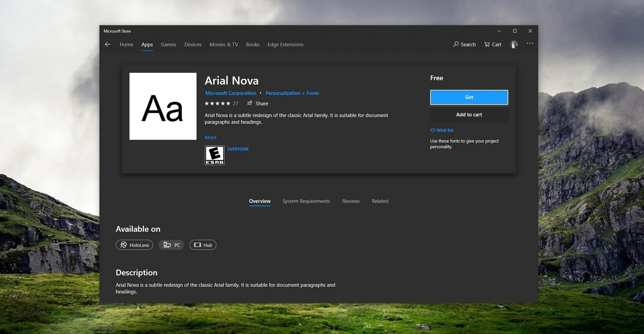The height and width of the screenshot is (334, 644).
Task: Click the Share icon
Action: pyautogui.click(x=250, y=103)
